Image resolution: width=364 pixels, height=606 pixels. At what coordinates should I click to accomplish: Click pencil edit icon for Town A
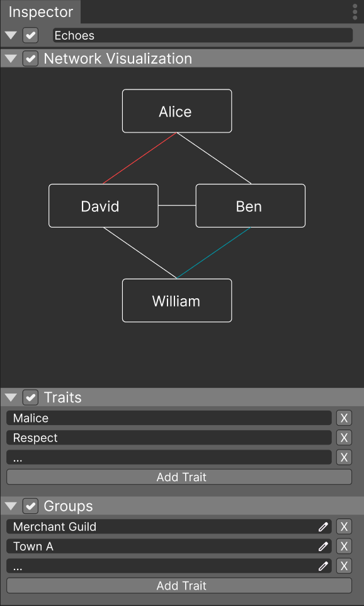(323, 547)
